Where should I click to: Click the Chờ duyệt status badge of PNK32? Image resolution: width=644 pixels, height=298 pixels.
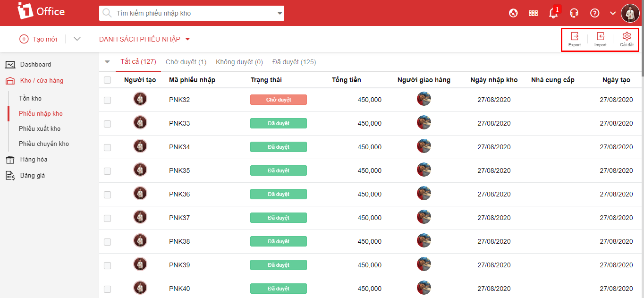coord(278,100)
